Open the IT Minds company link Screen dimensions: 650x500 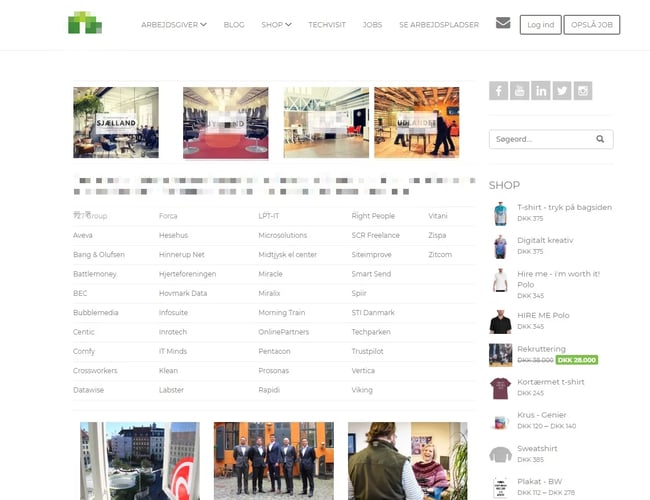coord(173,351)
